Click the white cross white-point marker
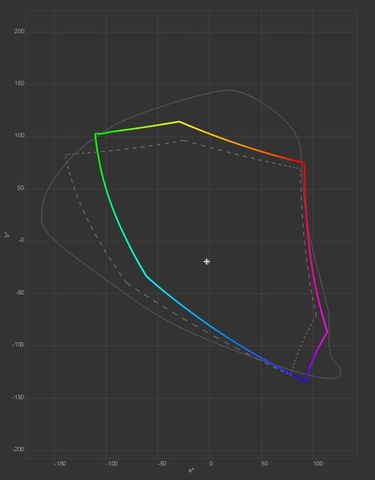This screenshot has width=375, height=480. [207, 262]
